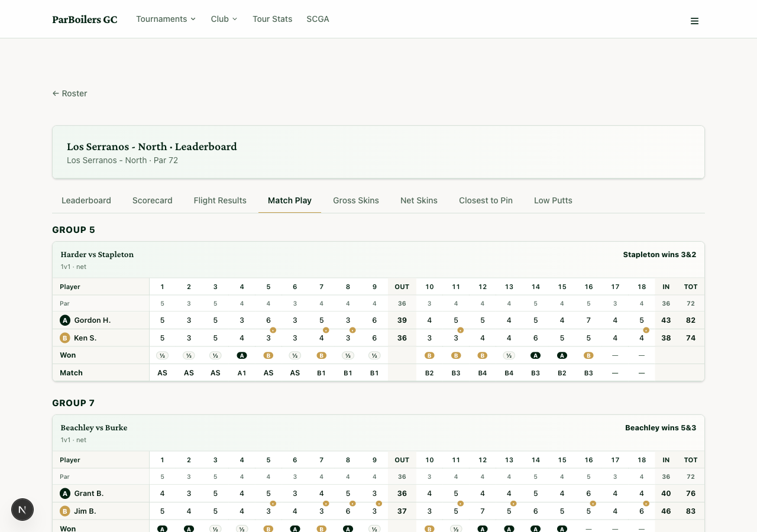Viewport: 757px width, 532px height.
Task: Click the A badge beside Gordon H.
Action: (x=65, y=320)
